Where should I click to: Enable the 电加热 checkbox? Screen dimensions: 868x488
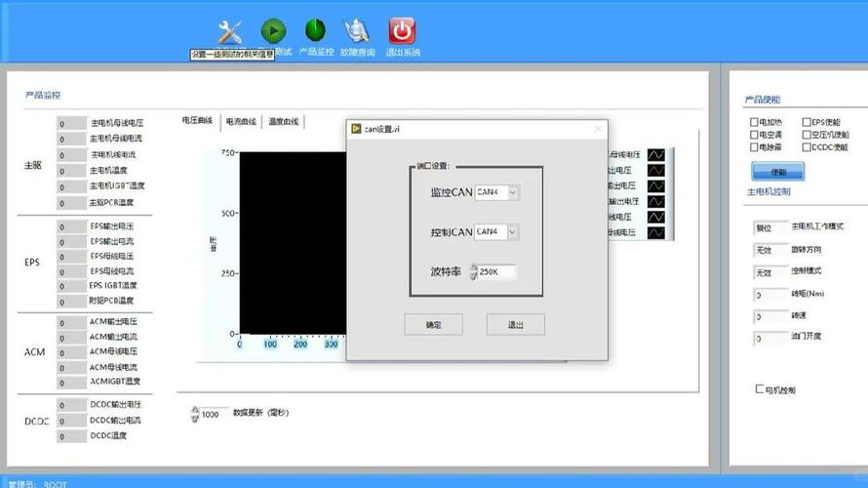coord(754,122)
